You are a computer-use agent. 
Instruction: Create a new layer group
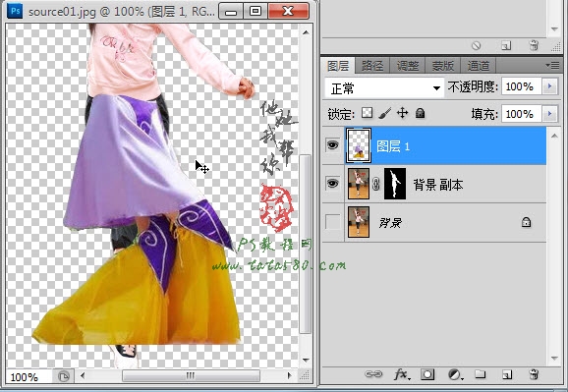click(481, 374)
